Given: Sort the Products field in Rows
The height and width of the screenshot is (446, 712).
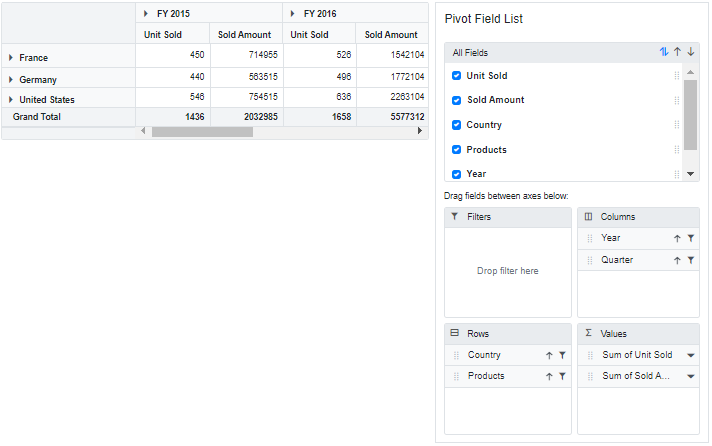Looking at the screenshot, I should [x=549, y=377].
